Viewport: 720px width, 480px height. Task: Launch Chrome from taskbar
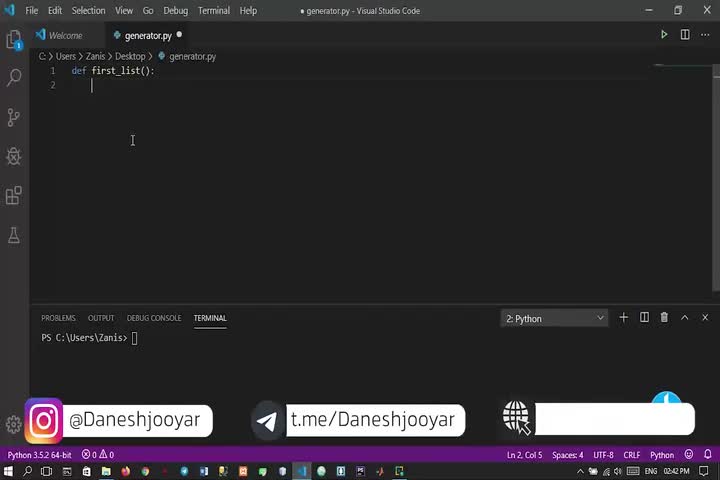click(x=145, y=471)
